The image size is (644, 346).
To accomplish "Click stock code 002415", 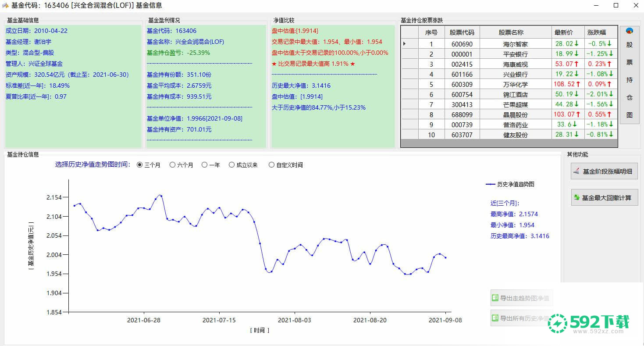I will pos(462,64).
